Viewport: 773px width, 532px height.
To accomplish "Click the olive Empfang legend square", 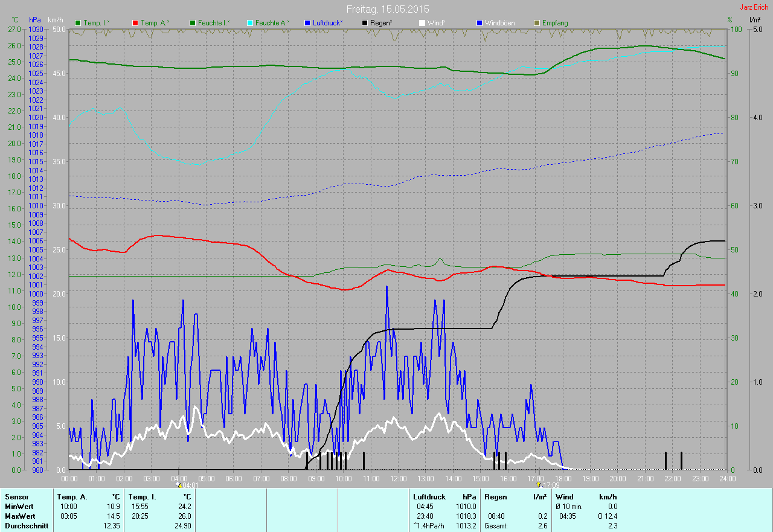I will [x=537, y=23].
